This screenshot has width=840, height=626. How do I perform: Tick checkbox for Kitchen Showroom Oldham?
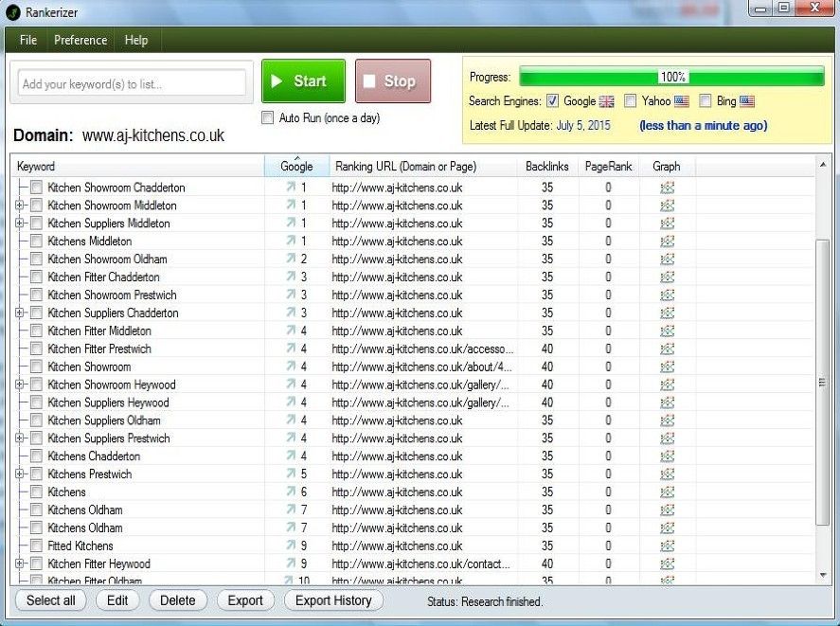tap(36, 259)
